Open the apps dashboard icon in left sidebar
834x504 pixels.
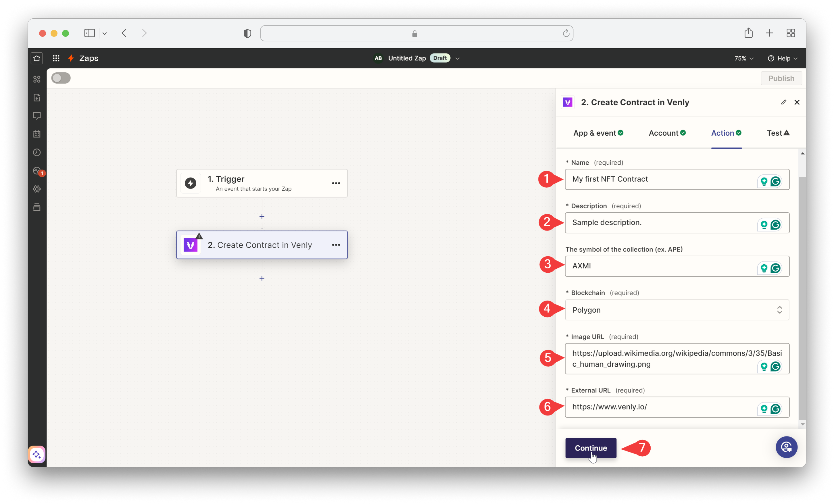37,79
